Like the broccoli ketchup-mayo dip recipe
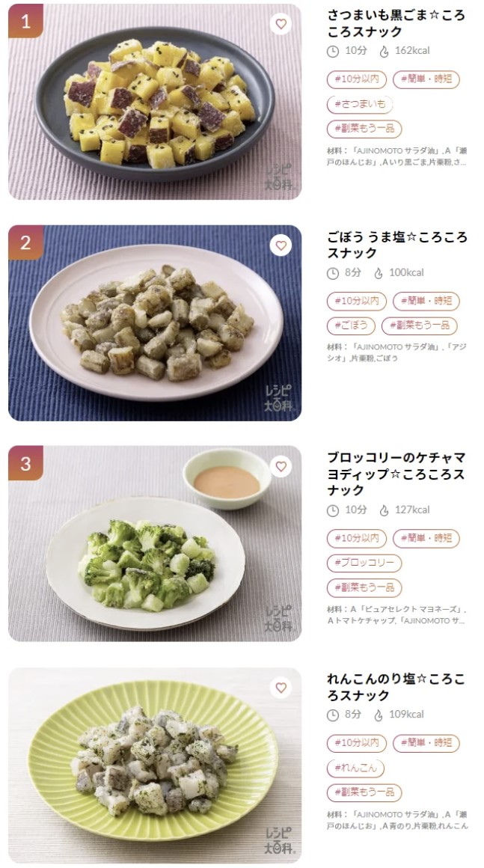The image size is (484, 868). 281,466
